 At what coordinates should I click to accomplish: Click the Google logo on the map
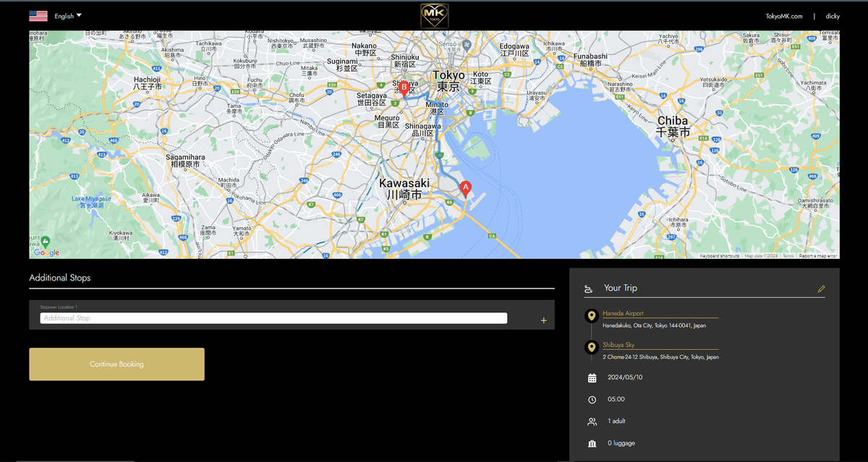(x=46, y=252)
